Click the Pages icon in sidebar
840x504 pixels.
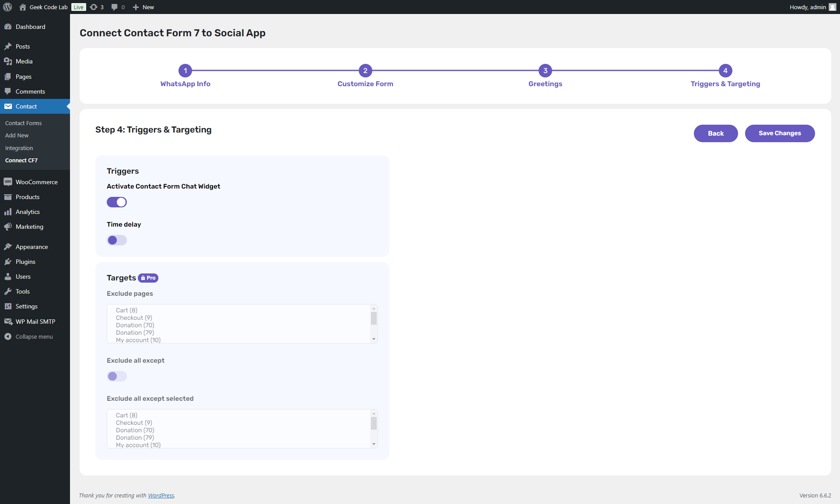[x=8, y=77]
